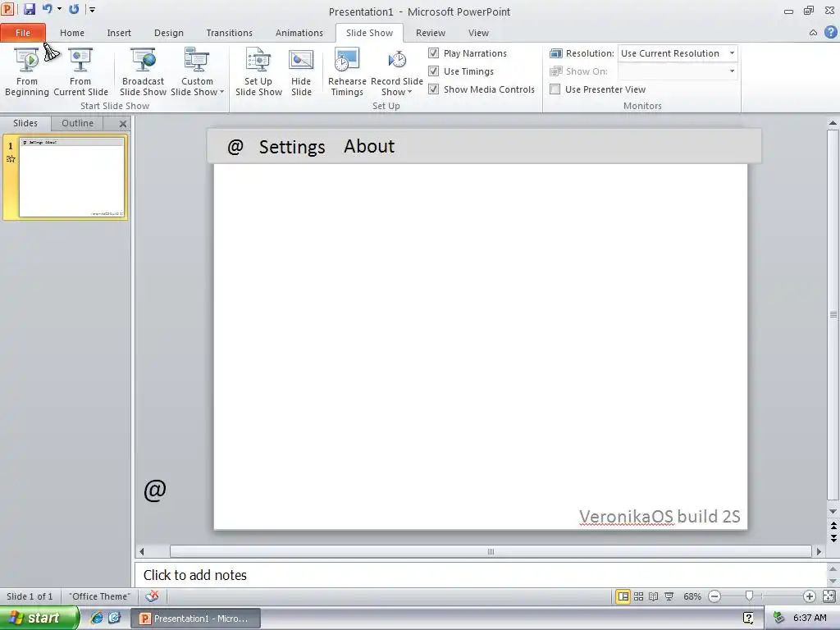The image size is (840, 630).
Task: Click the 6:37 AM clock
Action: point(810,619)
